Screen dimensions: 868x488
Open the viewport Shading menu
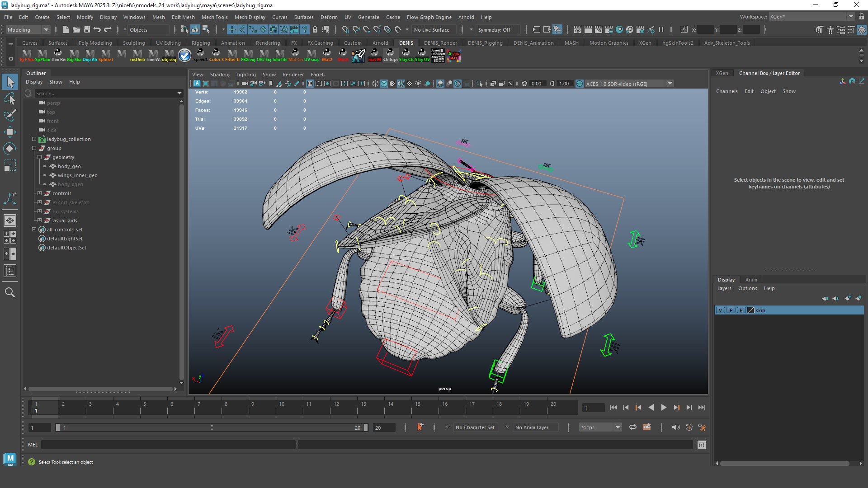[220, 75]
